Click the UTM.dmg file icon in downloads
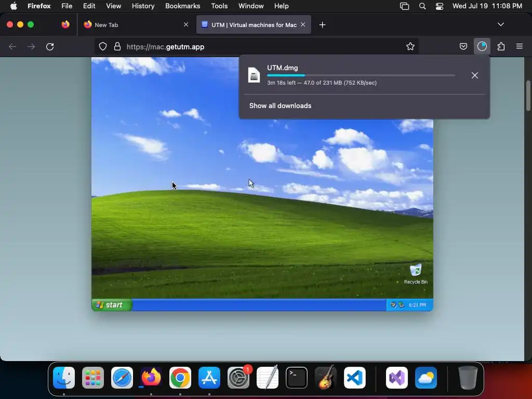The height and width of the screenshot is (399, 532). (254, 75)
